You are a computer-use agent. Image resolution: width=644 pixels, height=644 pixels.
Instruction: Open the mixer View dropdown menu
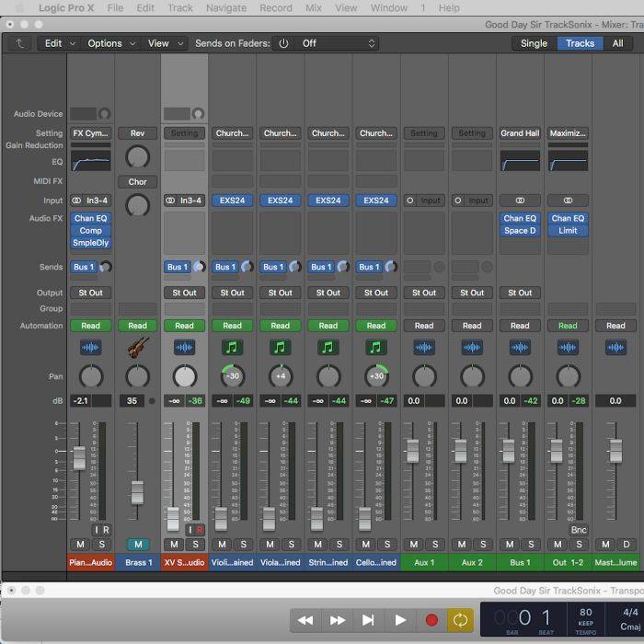[165, 43]
